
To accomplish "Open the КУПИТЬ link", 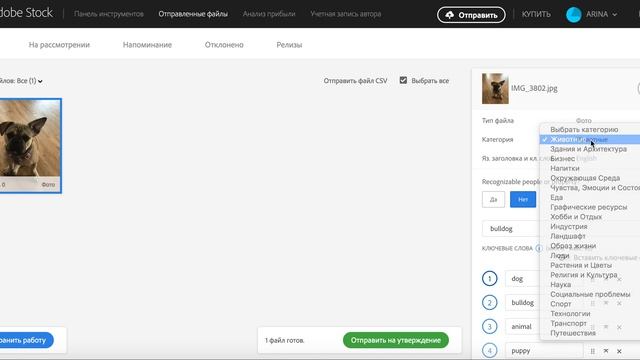I will click(536, 14).
